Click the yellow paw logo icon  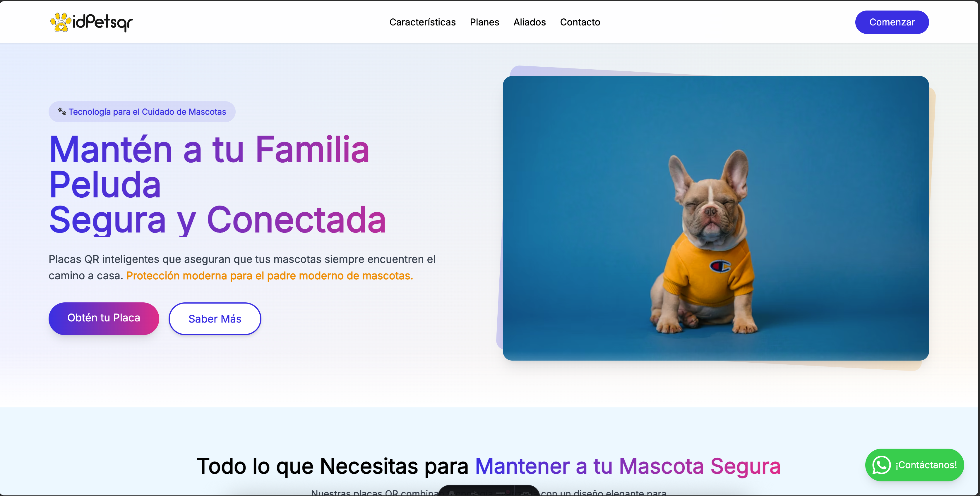coord(61,22)
